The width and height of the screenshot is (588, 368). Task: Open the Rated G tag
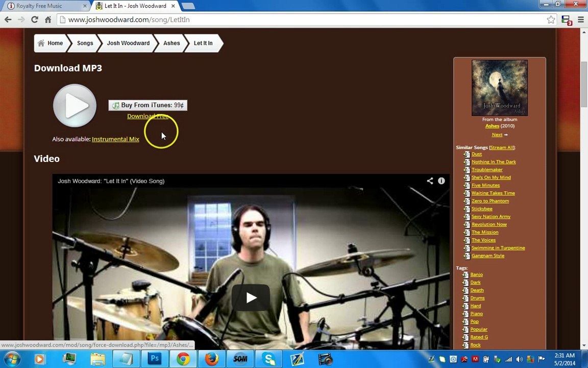[479, 337]
